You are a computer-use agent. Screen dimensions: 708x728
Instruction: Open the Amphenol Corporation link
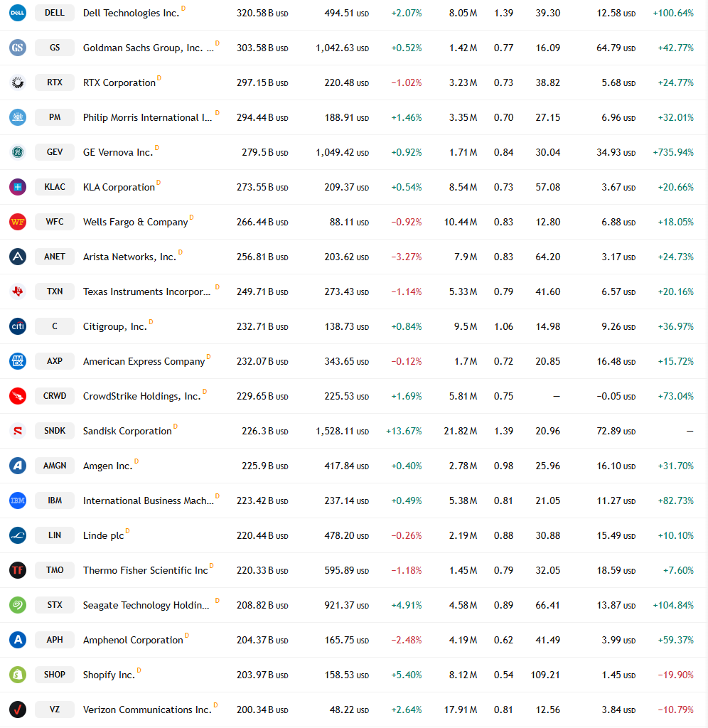pyautogui.click(x=133, y=640)
